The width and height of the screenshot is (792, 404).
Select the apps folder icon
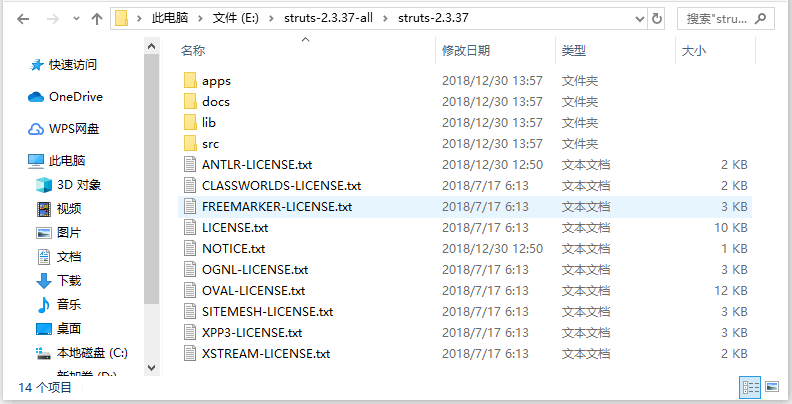click(190, 81)
